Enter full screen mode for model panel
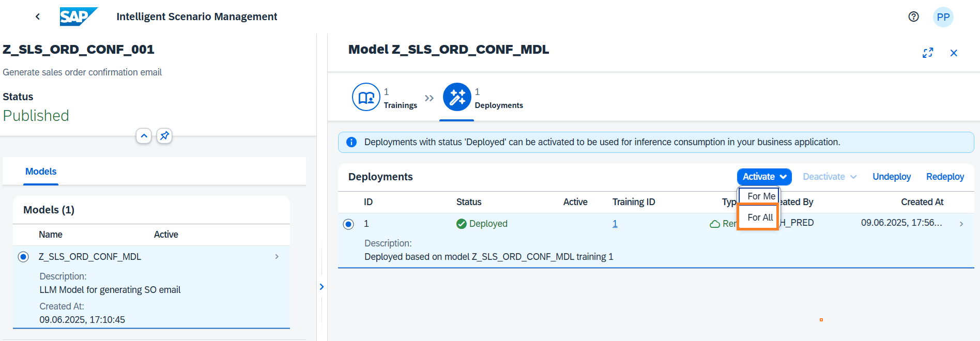 click(928, 53)
